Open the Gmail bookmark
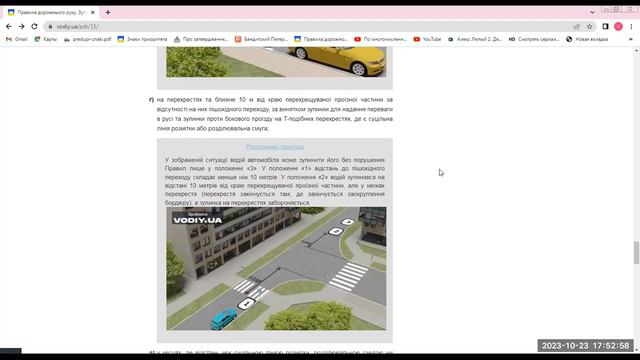This screenshot has width=640, height=360. [17, 39]
